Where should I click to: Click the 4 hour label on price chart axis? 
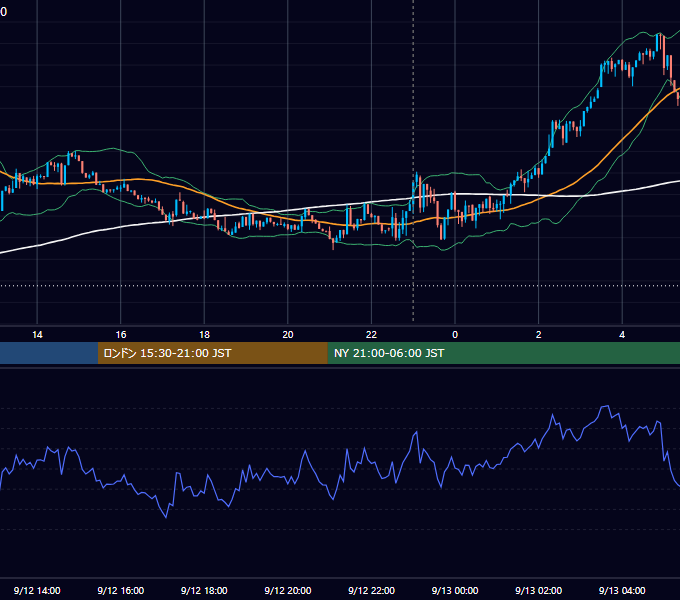622,335
